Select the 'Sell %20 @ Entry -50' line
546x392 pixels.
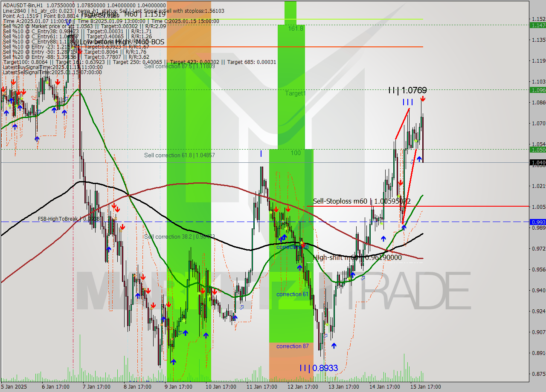coord(75,52)
